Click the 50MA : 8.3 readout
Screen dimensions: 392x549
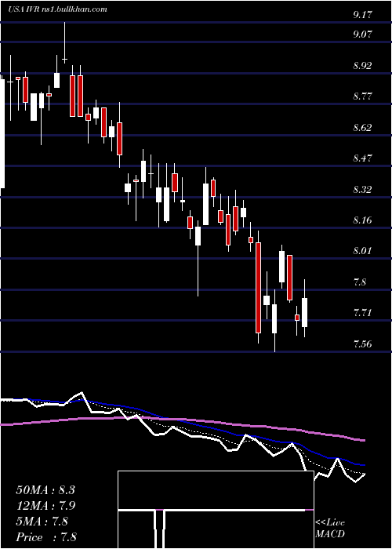[x=45, y=490]
